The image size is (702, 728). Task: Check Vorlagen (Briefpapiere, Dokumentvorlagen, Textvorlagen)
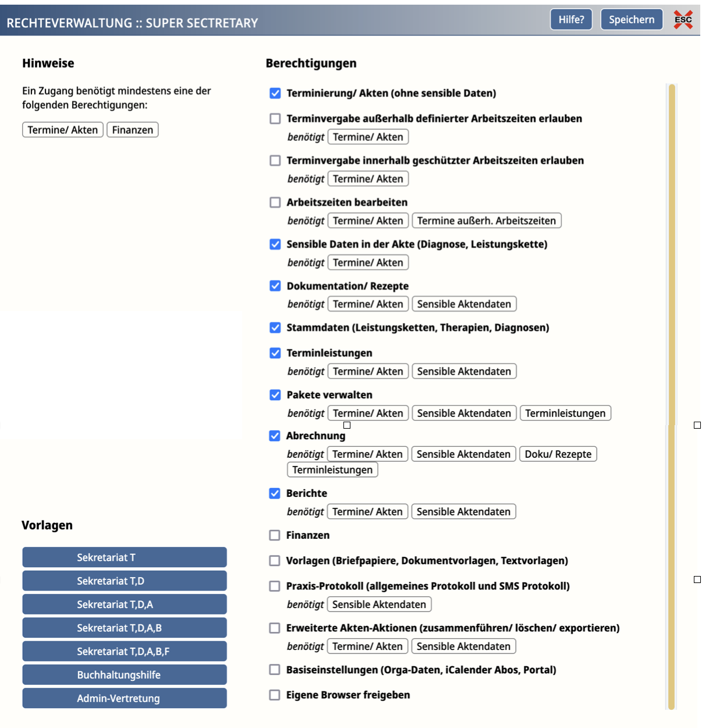(x=275, y=561)
